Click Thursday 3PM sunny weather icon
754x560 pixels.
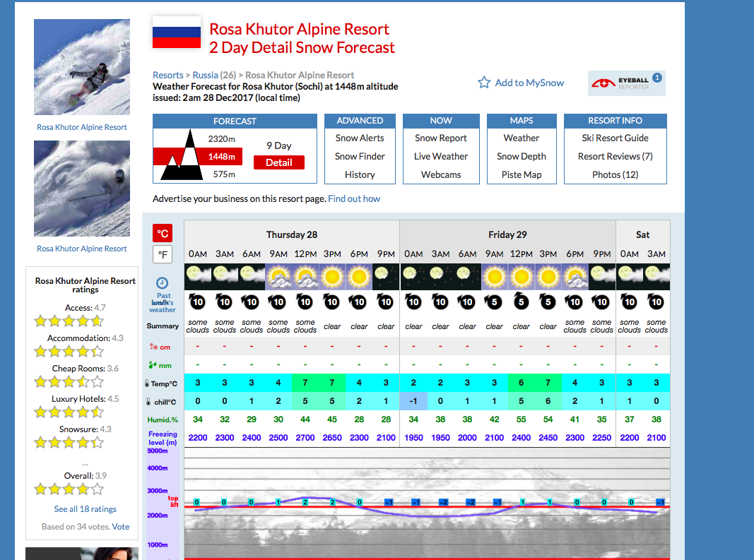pyautogui.click(x=332, y=276)
